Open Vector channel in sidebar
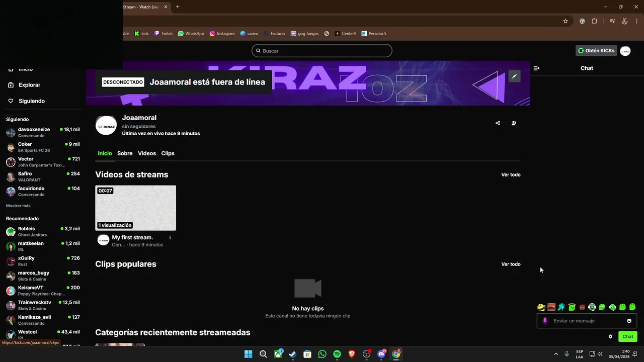Viewport: 644px width, 362px height. point(43,162)
